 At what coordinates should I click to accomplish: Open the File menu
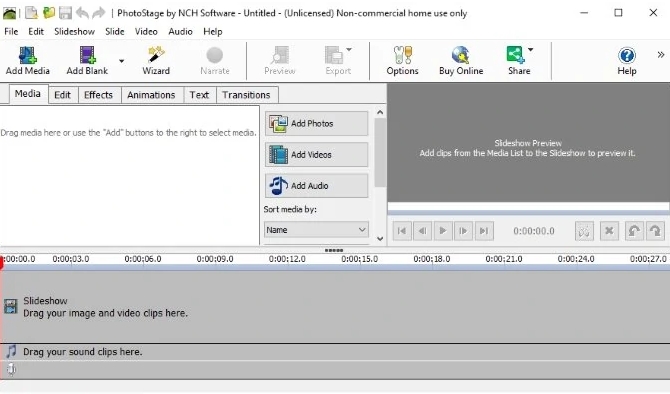click(x=11, y=32)
